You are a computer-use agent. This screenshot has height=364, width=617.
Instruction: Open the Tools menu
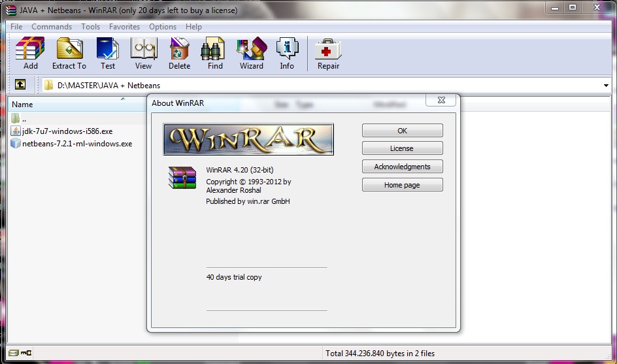click(x=90, y=27)
